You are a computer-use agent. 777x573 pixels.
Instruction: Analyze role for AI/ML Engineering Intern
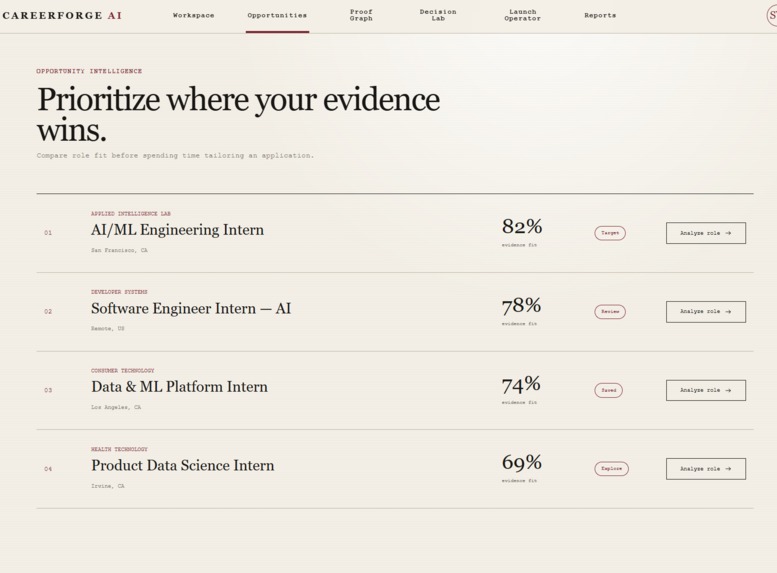click(x=706, y=233)
